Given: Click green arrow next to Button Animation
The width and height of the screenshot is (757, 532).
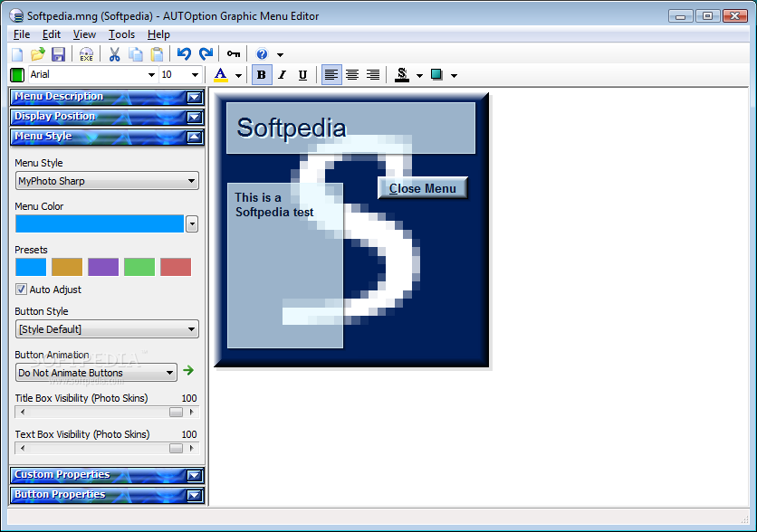Looking at the screenshot, I should pyautogui.click(x=188, y=370).
